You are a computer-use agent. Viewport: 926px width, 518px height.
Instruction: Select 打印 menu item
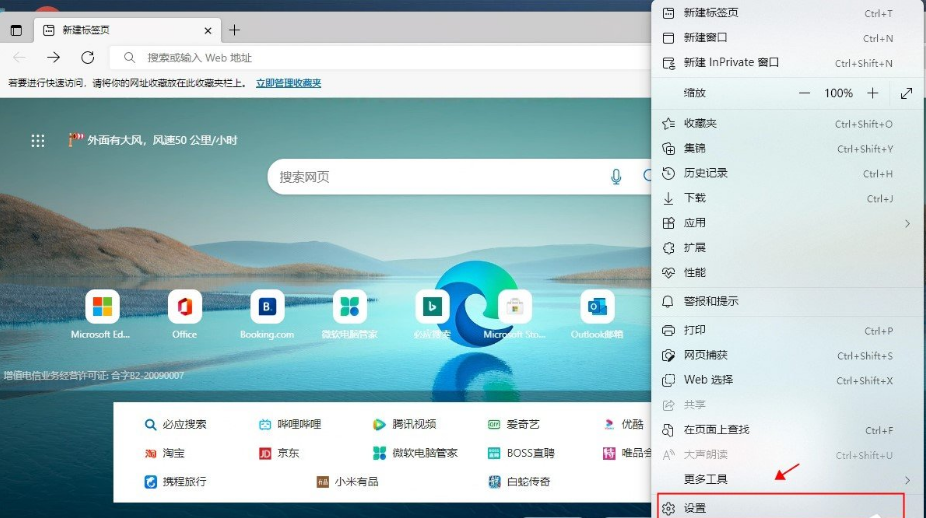[x=787, y=330]
